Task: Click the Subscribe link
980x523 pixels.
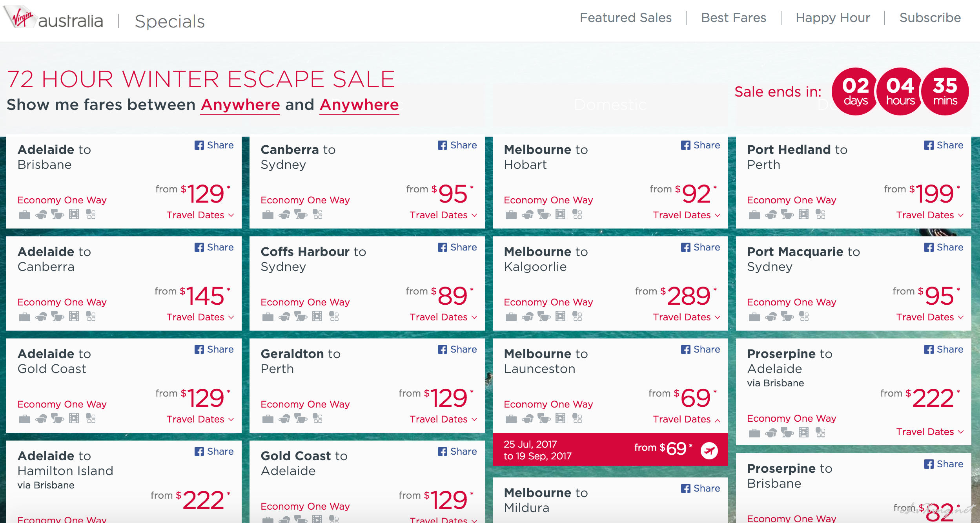Action: point(930,18)
